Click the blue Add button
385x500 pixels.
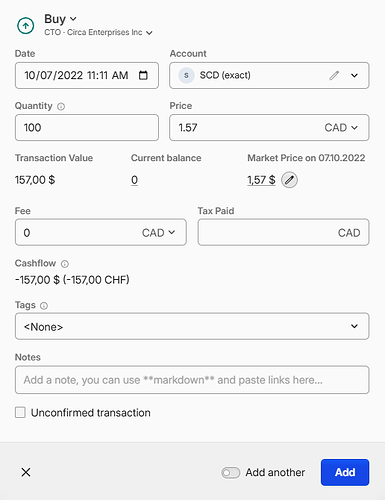pos(345,472)
